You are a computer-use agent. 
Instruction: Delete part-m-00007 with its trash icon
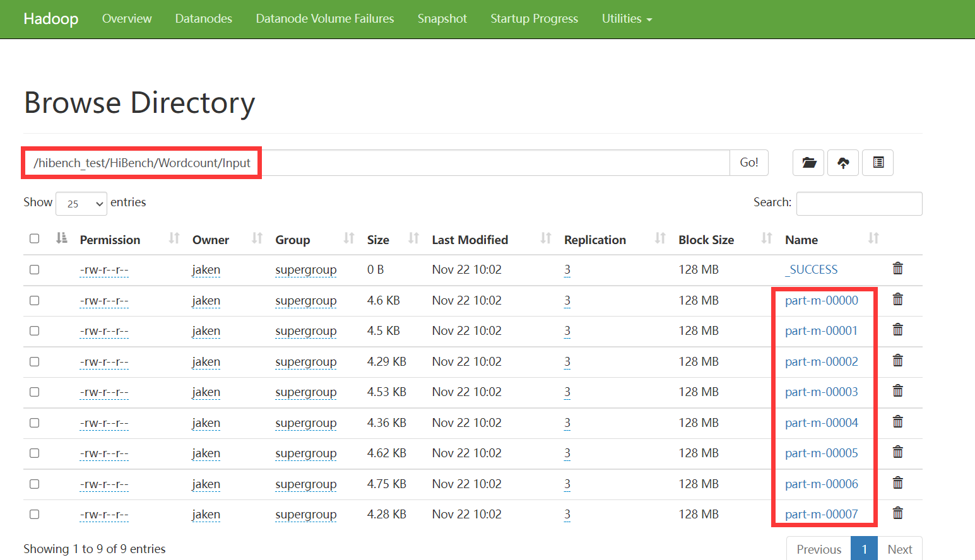click(897, 513)
